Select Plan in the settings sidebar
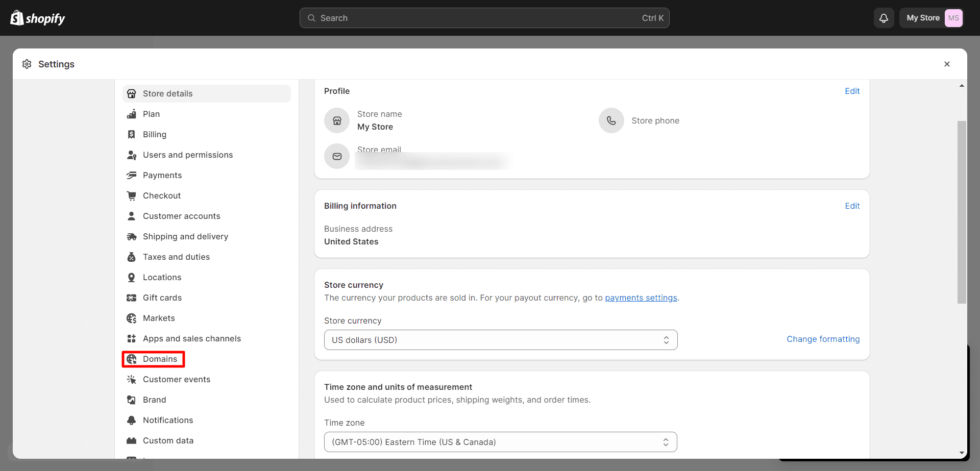Screen dimensions: 980x471 pos(151,114)
